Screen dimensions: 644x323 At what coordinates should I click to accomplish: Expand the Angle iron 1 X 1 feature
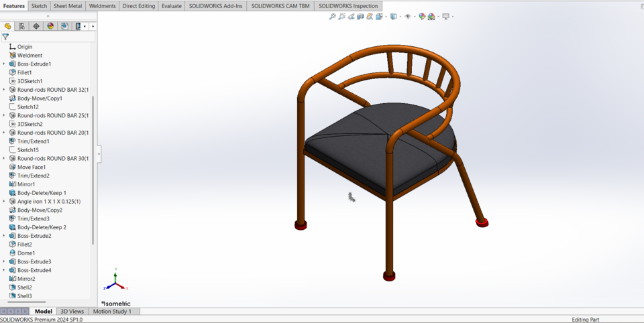pos(4,202)
